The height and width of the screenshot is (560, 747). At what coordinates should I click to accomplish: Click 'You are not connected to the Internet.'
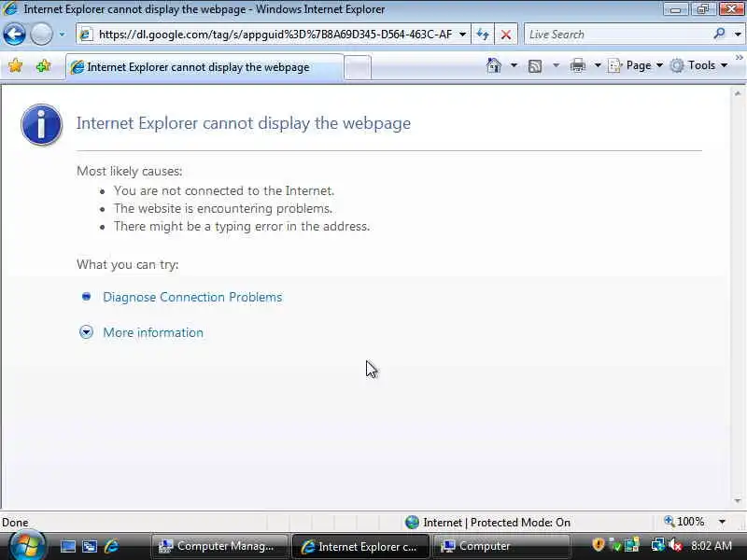(x=224, y=191)
